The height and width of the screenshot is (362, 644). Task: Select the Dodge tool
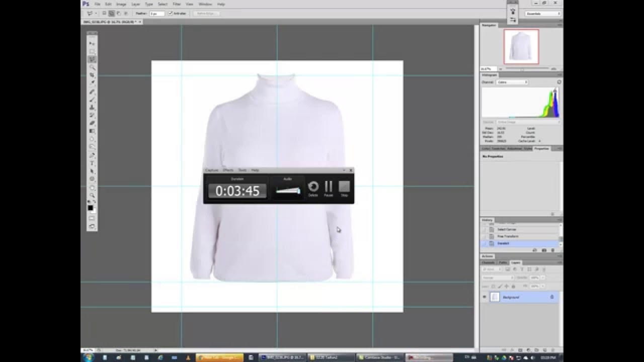click(92, 147)
